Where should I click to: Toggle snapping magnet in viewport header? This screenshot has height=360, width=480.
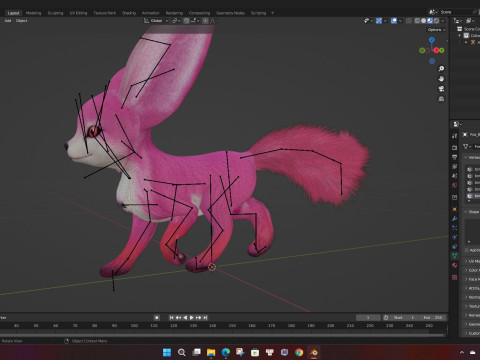pyautogui.click(x=186, y=21)
